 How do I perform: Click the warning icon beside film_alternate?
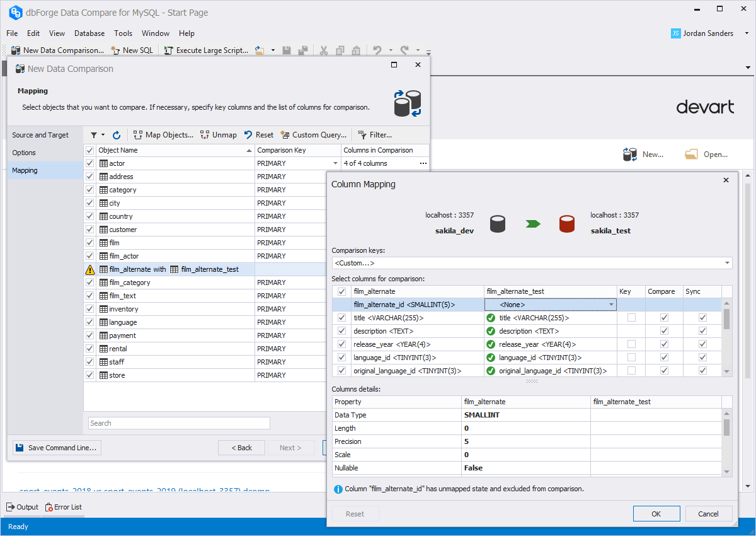pyautogui.click(x=91, y=269)
